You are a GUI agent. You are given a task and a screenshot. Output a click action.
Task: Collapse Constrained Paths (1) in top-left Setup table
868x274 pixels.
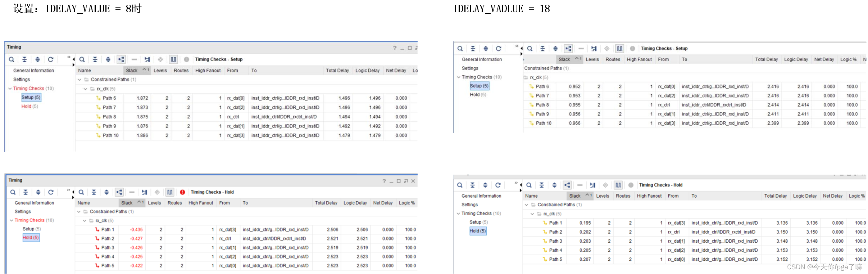tap(79, 80)
